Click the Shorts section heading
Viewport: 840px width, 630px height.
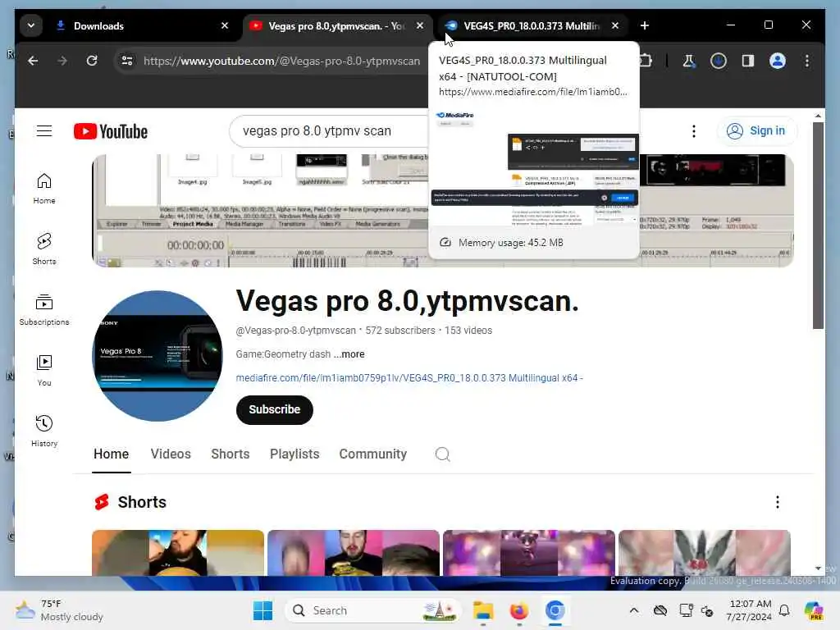pyautogui.click(x=141, y=502)
